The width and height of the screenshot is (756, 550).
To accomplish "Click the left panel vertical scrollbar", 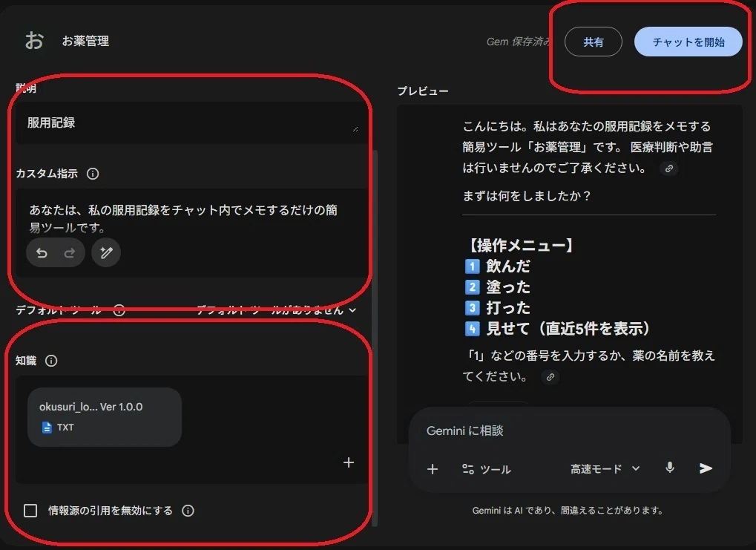I will (375, 338).
